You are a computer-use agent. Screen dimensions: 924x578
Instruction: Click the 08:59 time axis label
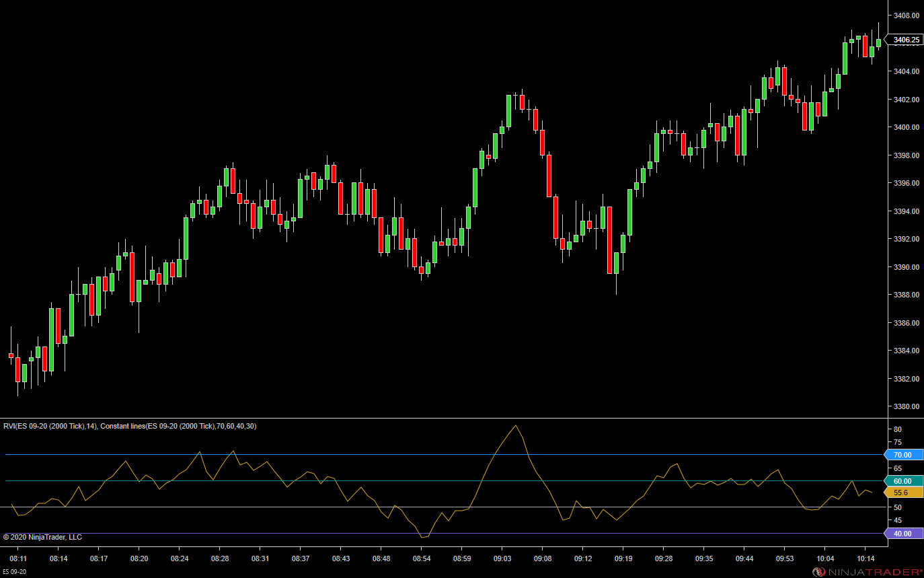[x=462, y=559]
